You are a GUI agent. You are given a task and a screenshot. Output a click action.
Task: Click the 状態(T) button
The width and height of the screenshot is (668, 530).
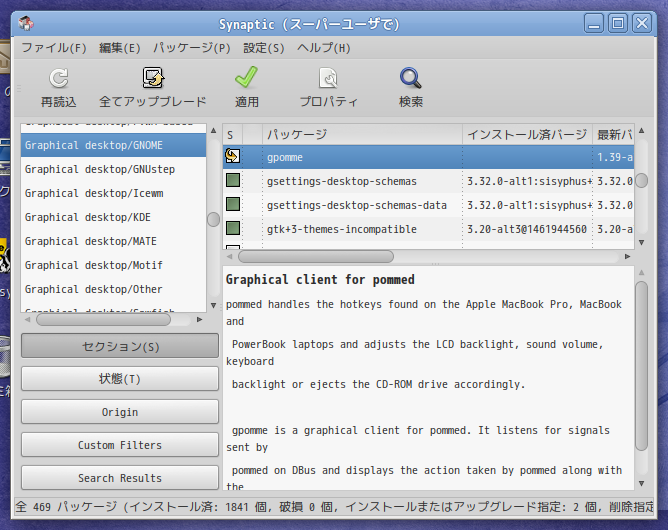coord(120,379)
